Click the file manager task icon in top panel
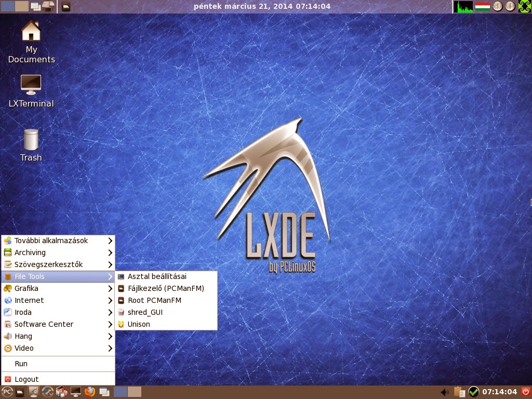 tap(66, 6)
